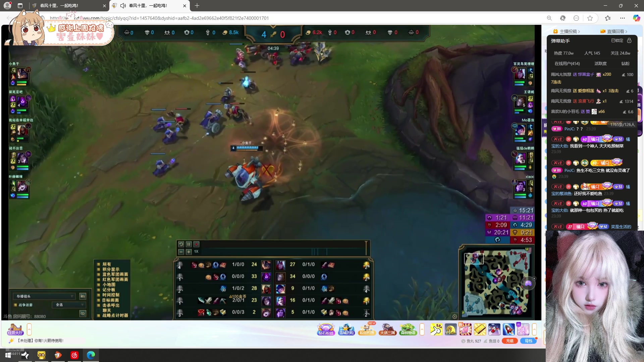Screen dimensions: 644x362
Task: Expand the gift list arrow beside castle gift
Action: (x=534, y=329)
